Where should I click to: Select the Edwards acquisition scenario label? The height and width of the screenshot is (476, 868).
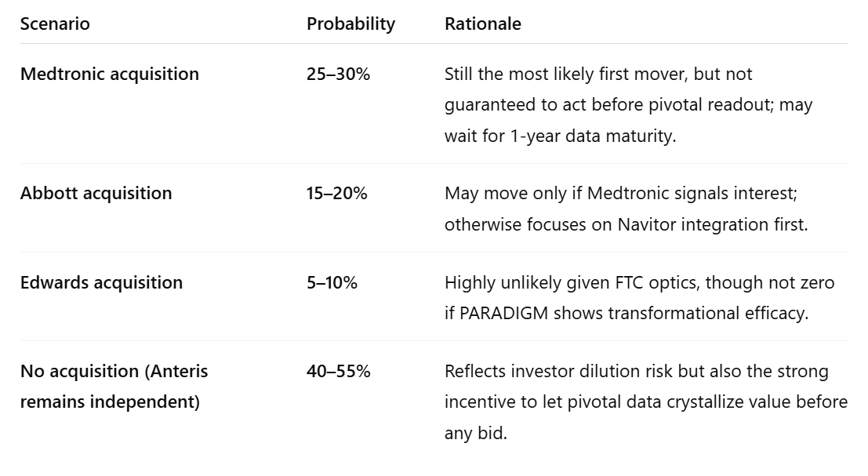coord(101,283)
